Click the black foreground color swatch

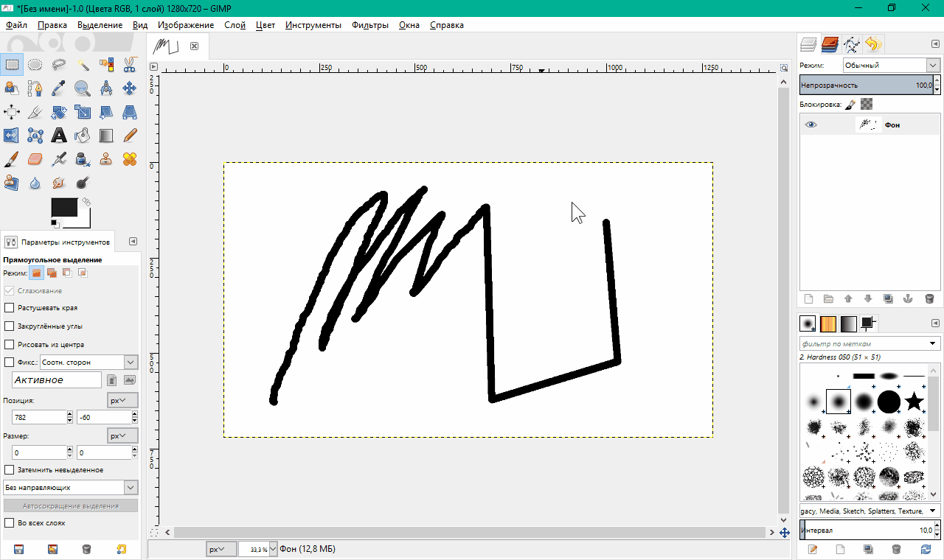(x=63, y=207)
